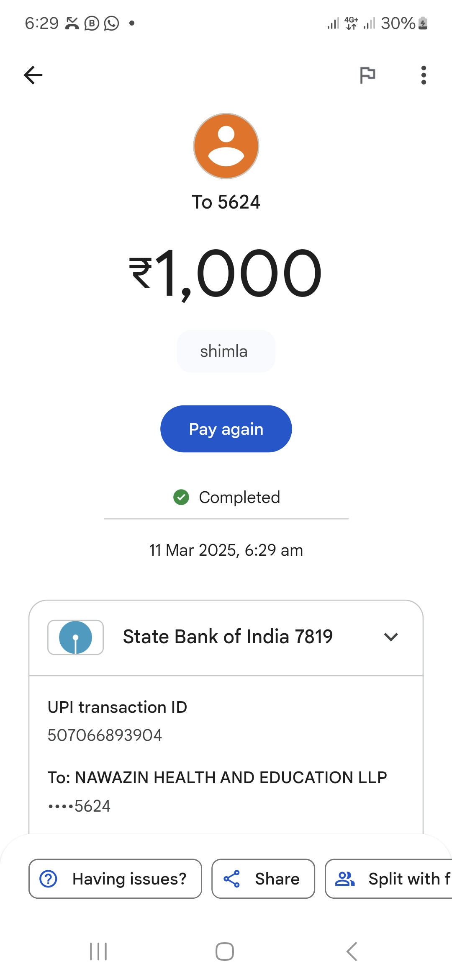
Task: Tap the green Completed checkmark icon
Action: coord(181,498)
